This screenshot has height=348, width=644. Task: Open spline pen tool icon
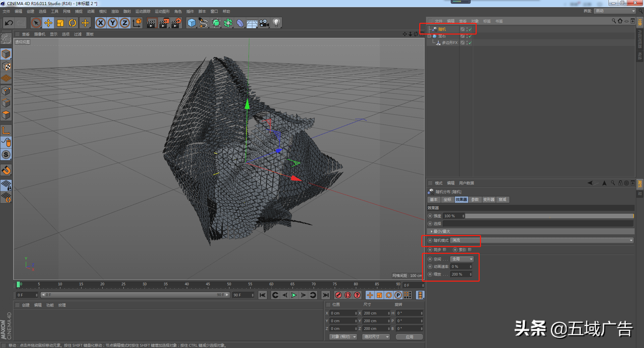pos(204,23)
